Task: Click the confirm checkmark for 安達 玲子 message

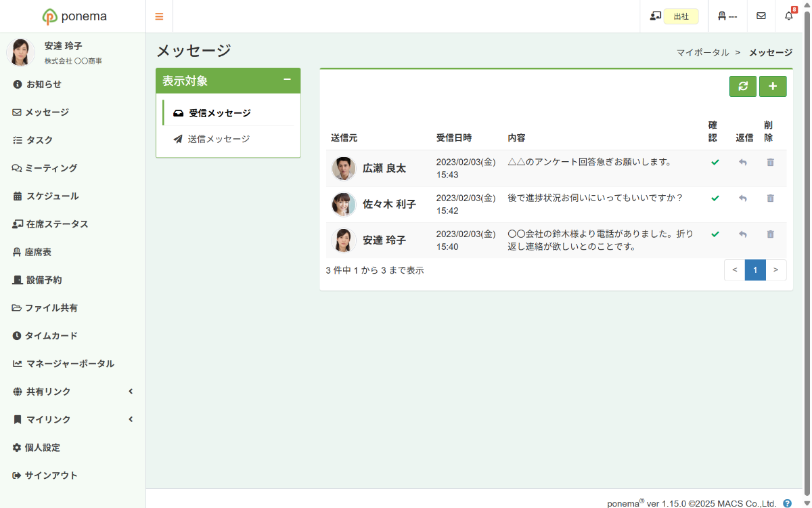Action: pos(715,234)
